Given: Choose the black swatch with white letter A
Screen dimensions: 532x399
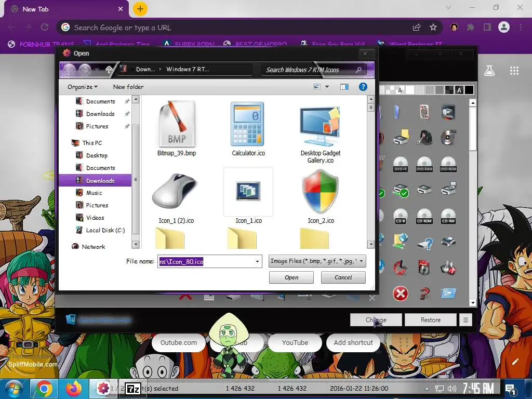Looking at the screenshot, I should pyautogui.click(x=459, y=90).
